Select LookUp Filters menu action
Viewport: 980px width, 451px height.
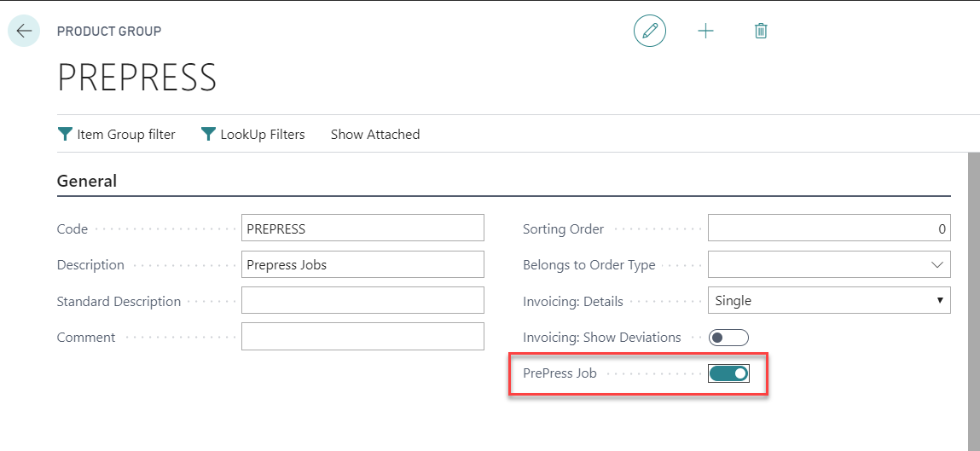[x=262, y=135]
